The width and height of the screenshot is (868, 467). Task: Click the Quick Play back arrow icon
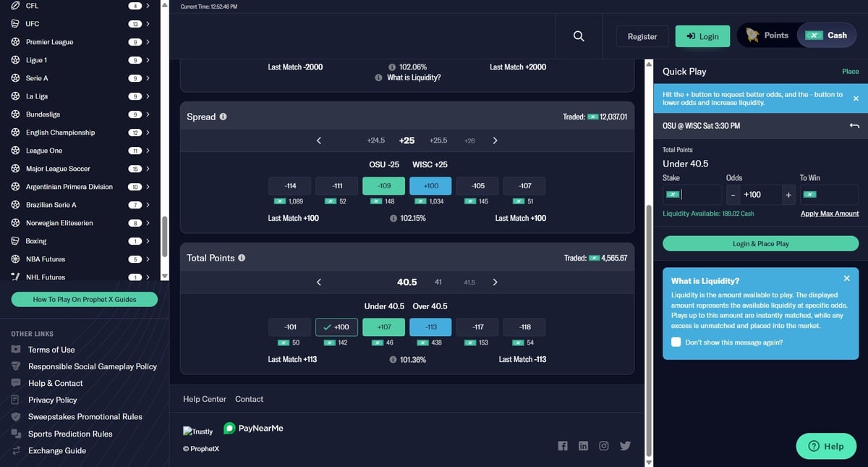(x=854, y=126)
